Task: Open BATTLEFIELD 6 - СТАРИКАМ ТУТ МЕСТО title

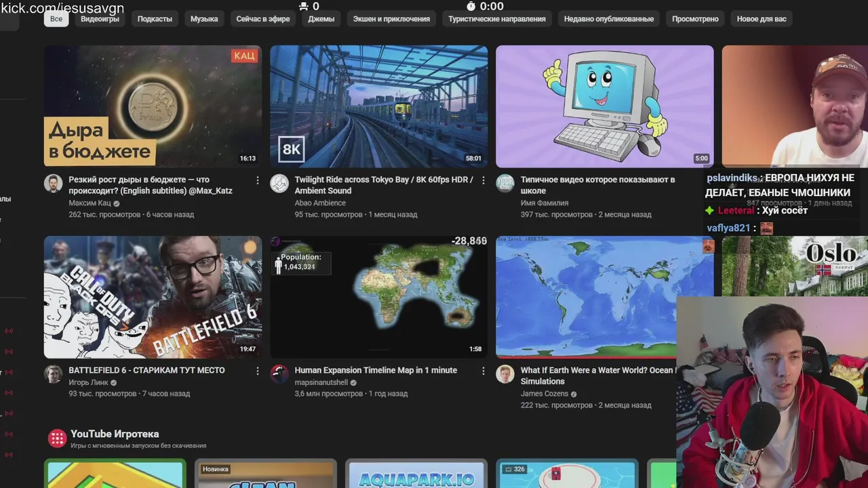Action: pyautogui.click(x=146, y=370)
